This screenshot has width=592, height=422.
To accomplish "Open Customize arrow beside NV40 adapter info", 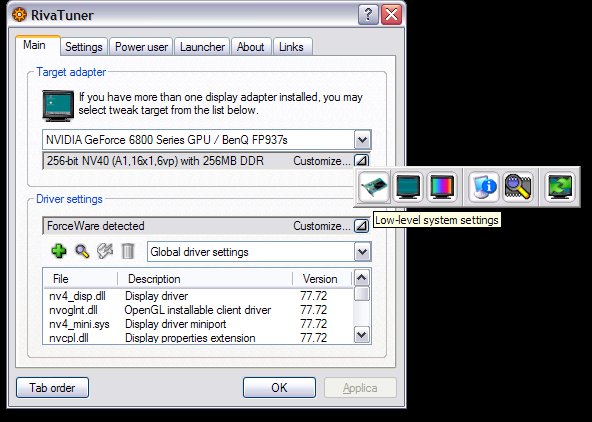I will (361, 161).
